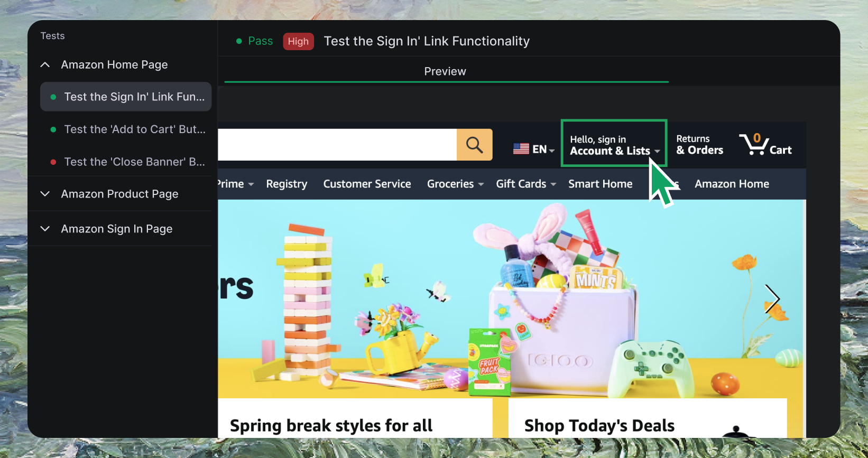Open the Customer Service nav link
This screenshot has height=458, width=868.
(367, 184)
